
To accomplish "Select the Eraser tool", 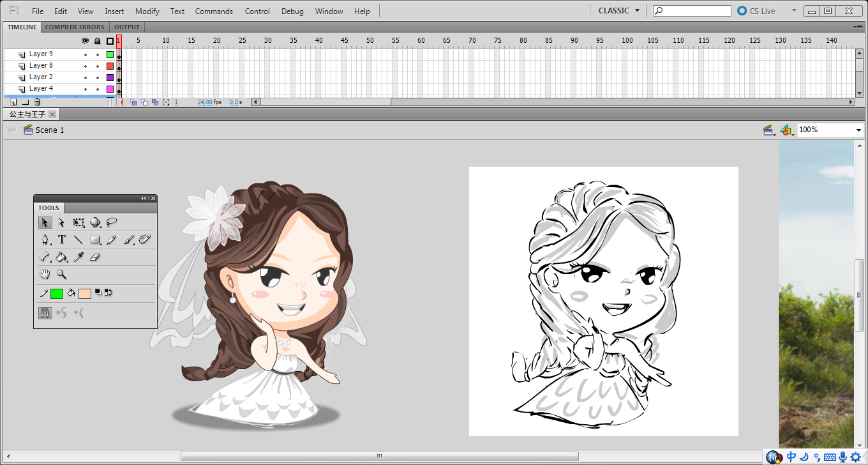I will coord(95,257).
